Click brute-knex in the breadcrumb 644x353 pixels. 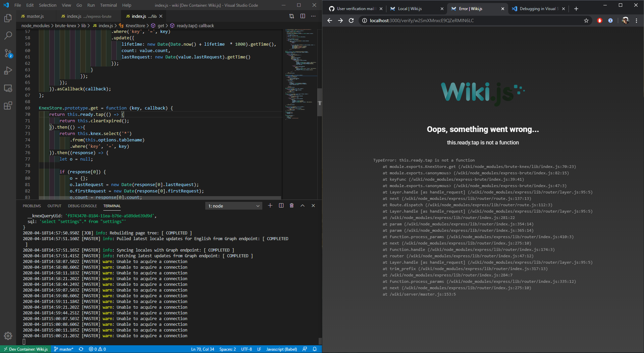(66, 26)
